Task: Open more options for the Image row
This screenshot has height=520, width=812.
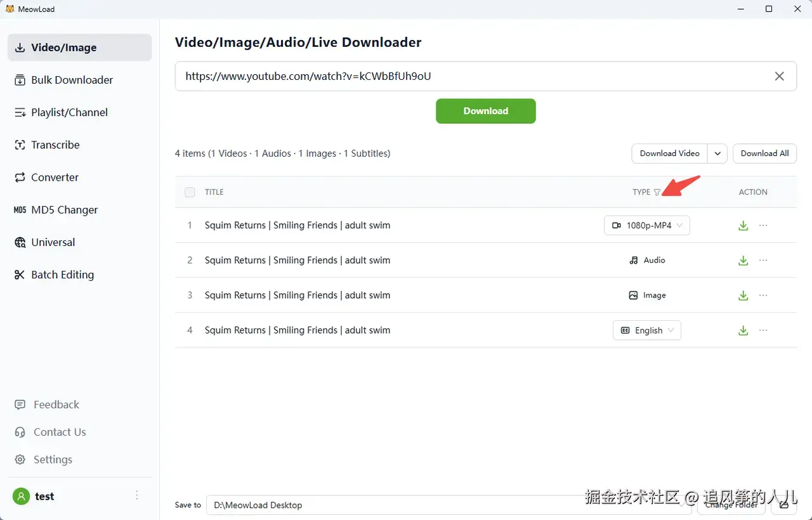Action: coord(763,296)
